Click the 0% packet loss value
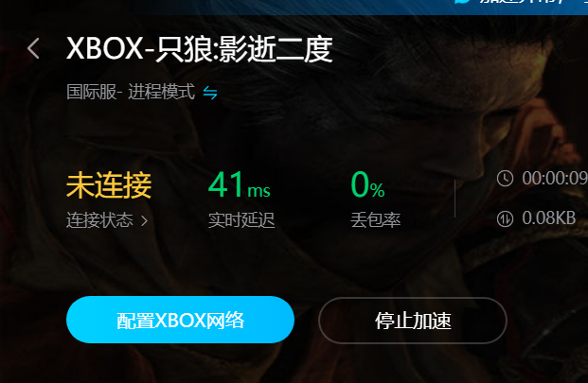The height and width of the screenshot is (383, 588). (367, 184)
